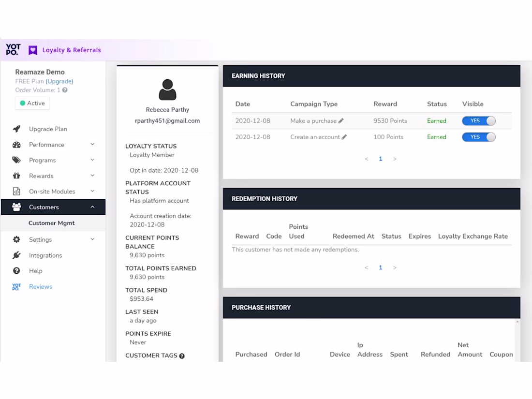Click the Integrations plug icon

point(16,255)
